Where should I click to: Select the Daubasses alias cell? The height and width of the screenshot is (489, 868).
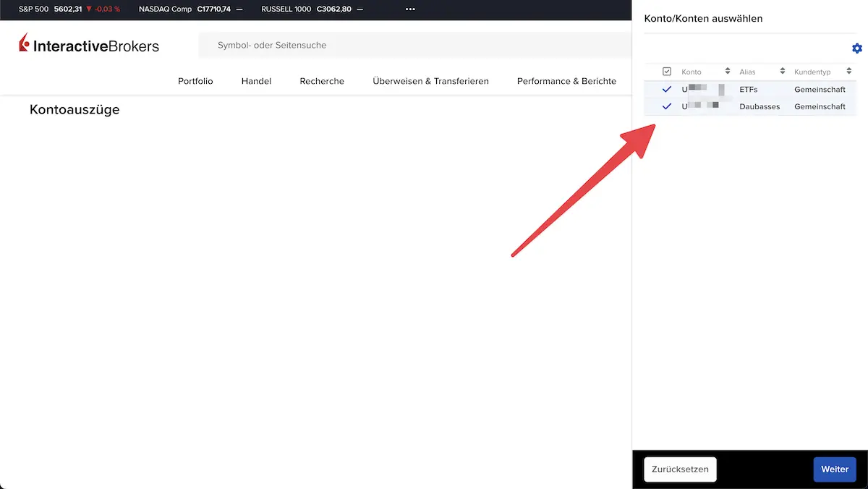pos(759,107)
